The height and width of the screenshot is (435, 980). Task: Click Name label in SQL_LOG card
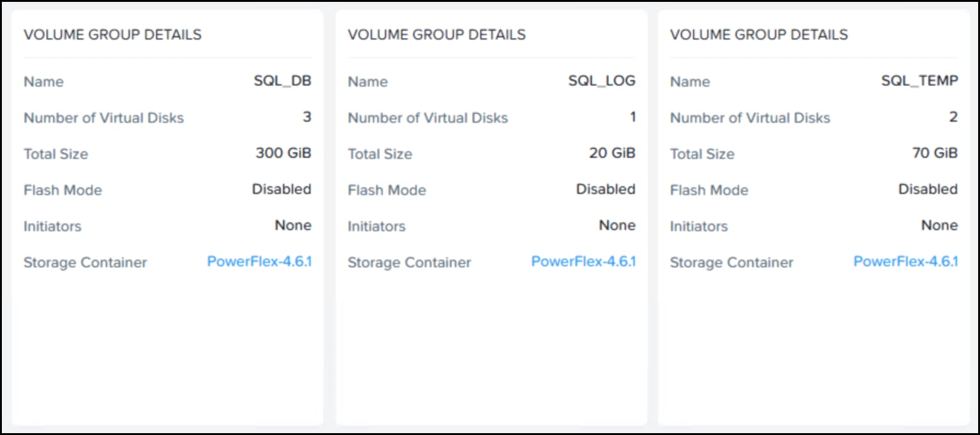pos(367,81)
